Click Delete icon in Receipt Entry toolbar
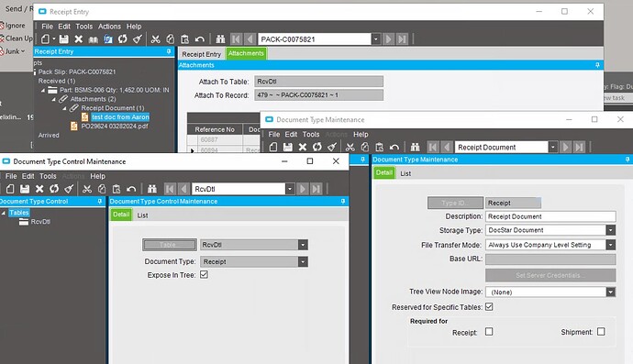The width and height of the screenshot is (633, 364). (78, 39)
